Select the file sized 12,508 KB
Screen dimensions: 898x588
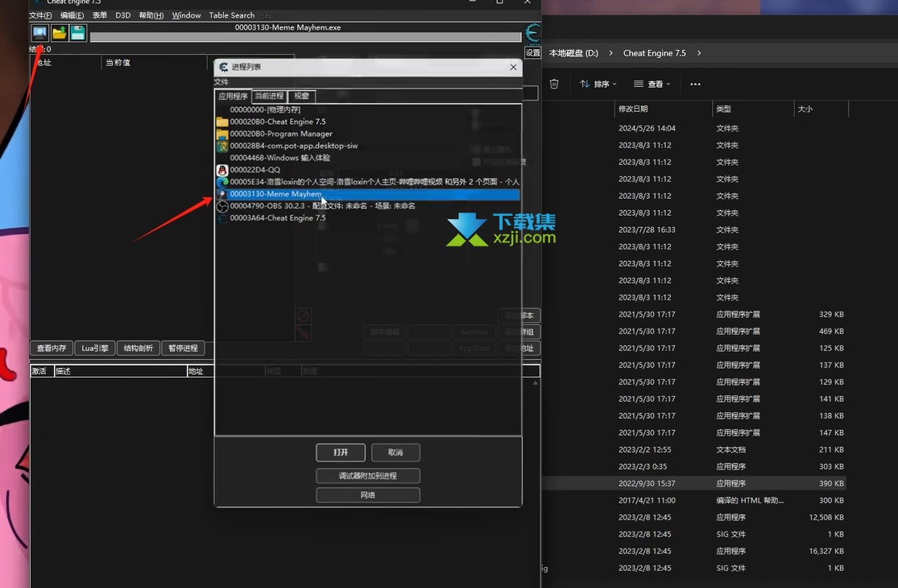(x=694, y=518)
